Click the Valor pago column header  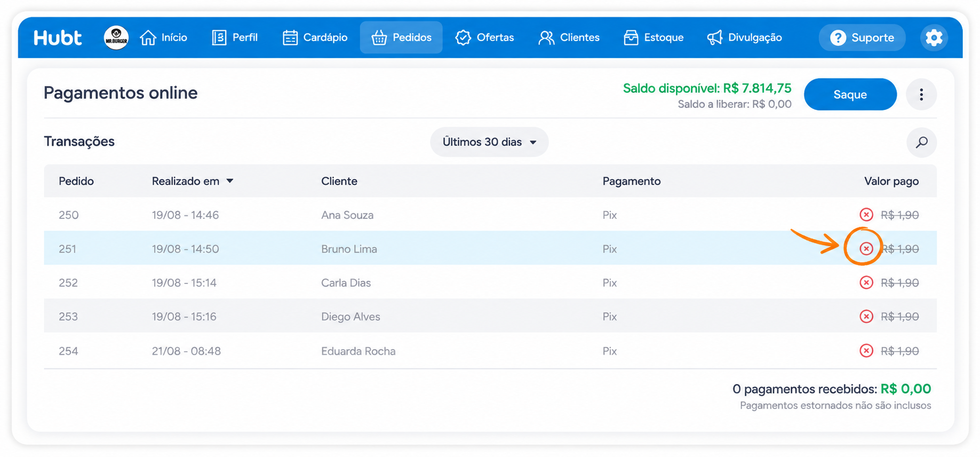click(891, 182)
